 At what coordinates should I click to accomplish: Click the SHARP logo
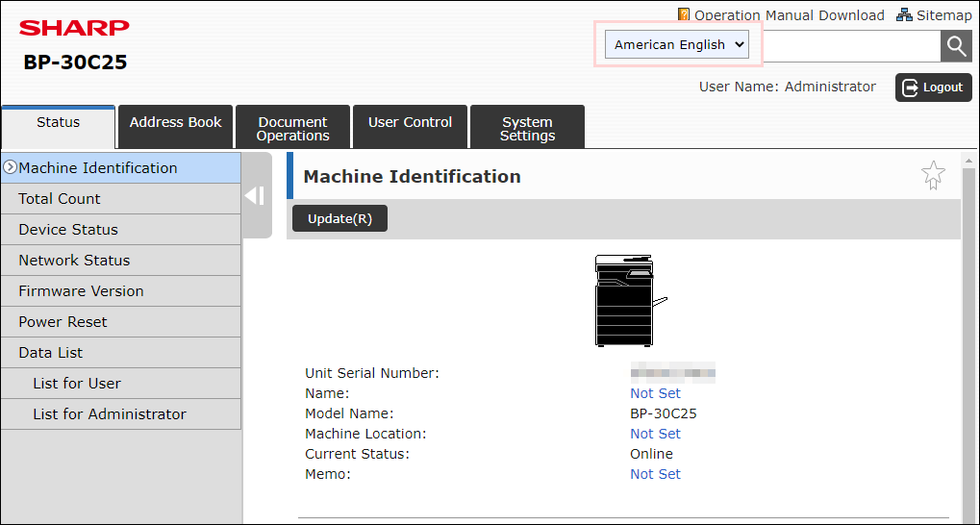74,28
